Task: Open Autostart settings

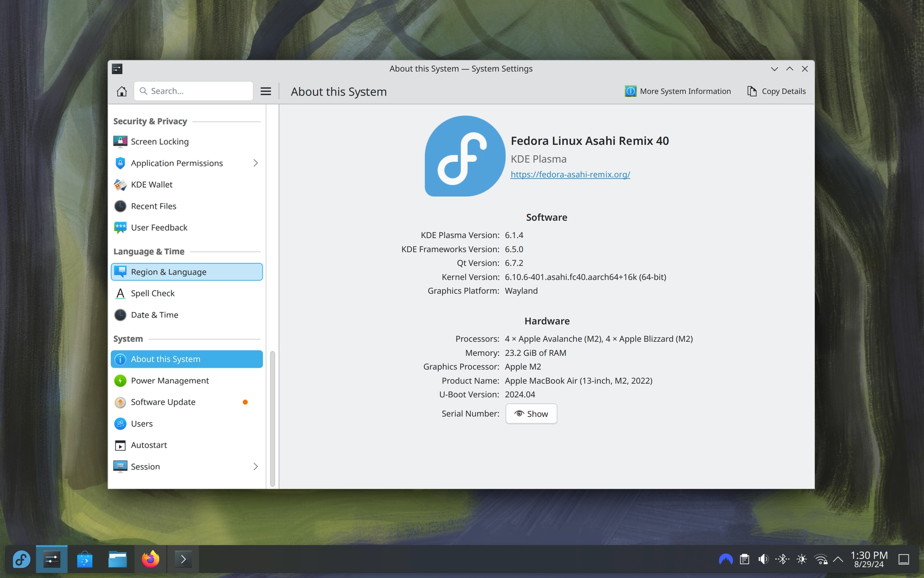Action: [187, 445]
